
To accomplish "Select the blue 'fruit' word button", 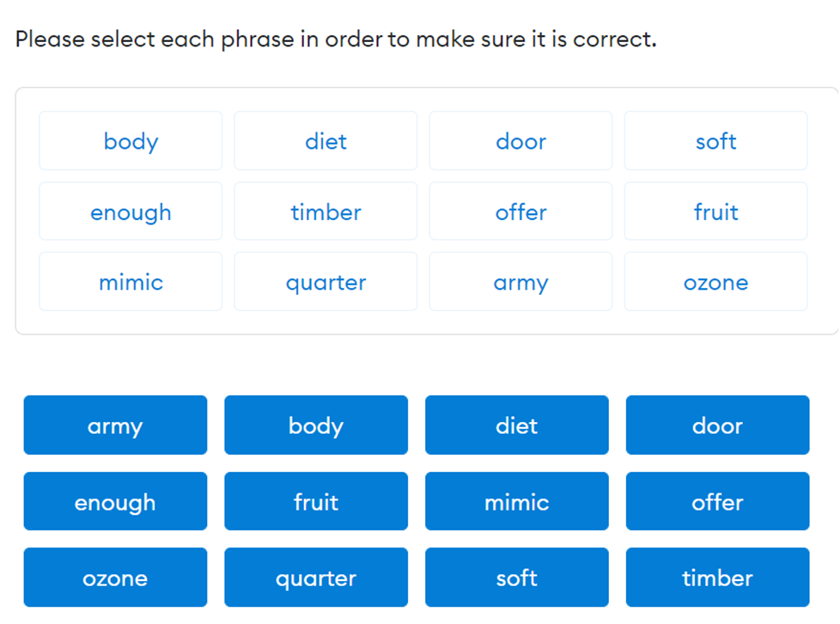I will tap(316, 502).
